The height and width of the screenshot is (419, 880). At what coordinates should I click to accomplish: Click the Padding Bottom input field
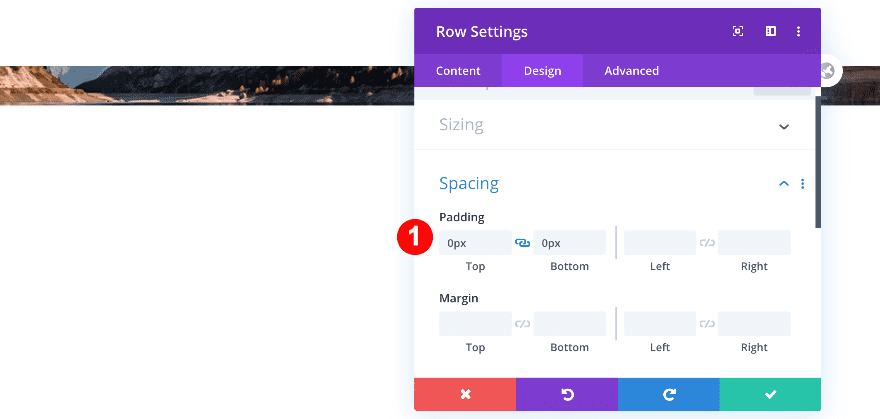pos(570,243)
